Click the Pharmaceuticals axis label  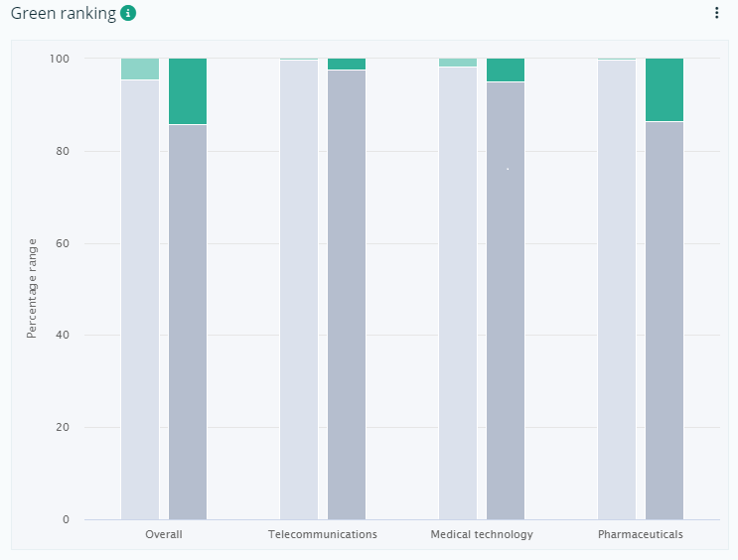(x=641, y=534)
